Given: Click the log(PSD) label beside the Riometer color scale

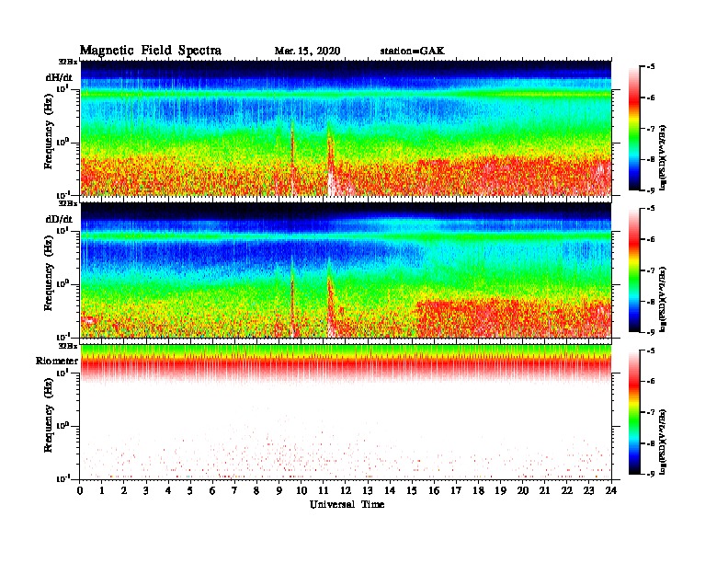Looking at the screenshot, I should (663, 442).
